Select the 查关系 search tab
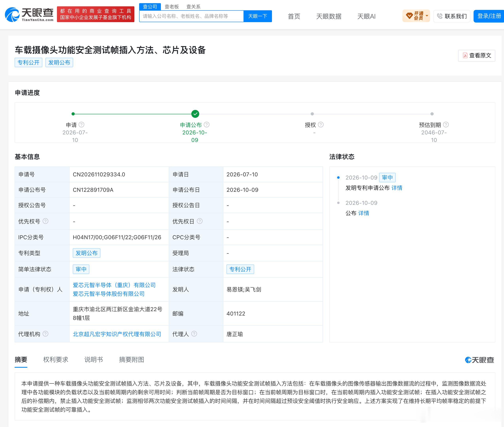Viewport: 504px width, 427px height. [x=193, y=7]
